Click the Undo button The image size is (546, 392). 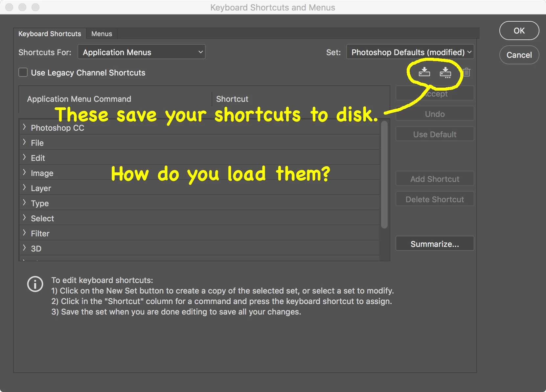tap(435, 114)
